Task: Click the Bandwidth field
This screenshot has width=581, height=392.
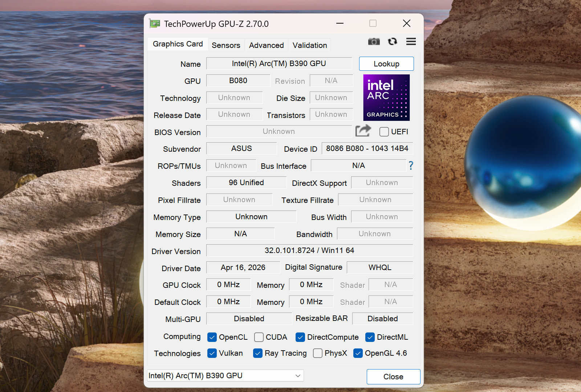Action: tap(375, 234)
